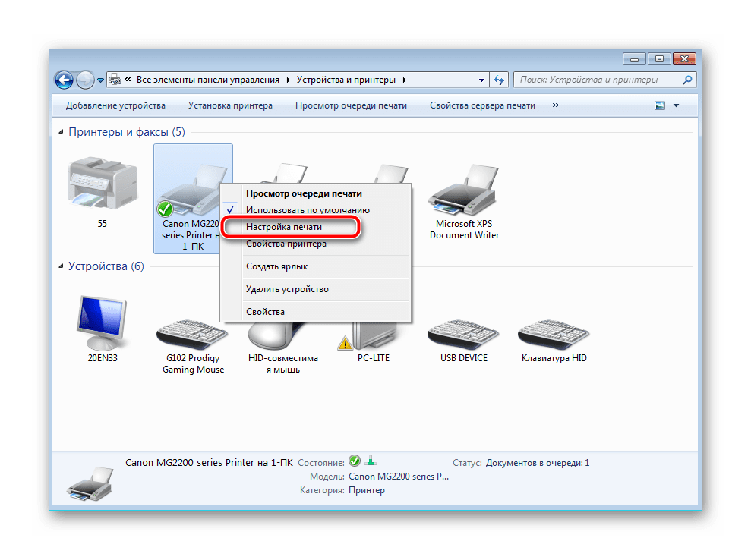This screenshot has width=751, height=560.
Task: Click the refresh button beside address bar
Action: [x=499, y=80]
